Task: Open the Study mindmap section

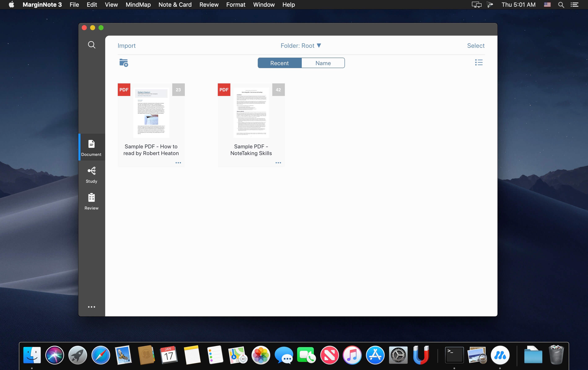Action: (x=92, y=175)
